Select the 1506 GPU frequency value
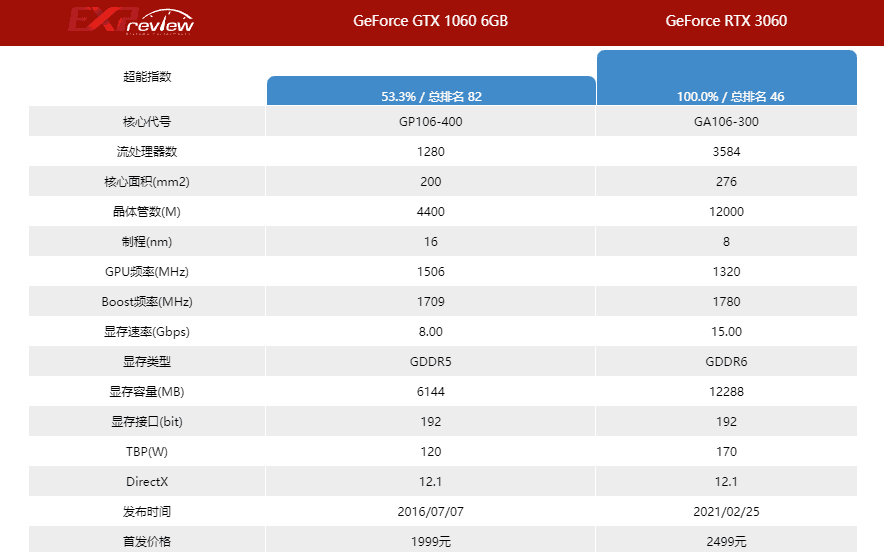 tap(431, 271)
